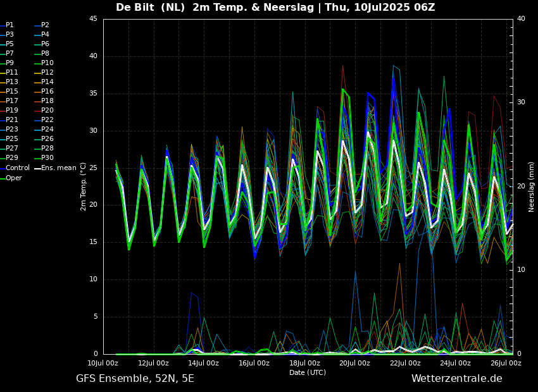Click the Date (UTC) axis label

[308, 372]
